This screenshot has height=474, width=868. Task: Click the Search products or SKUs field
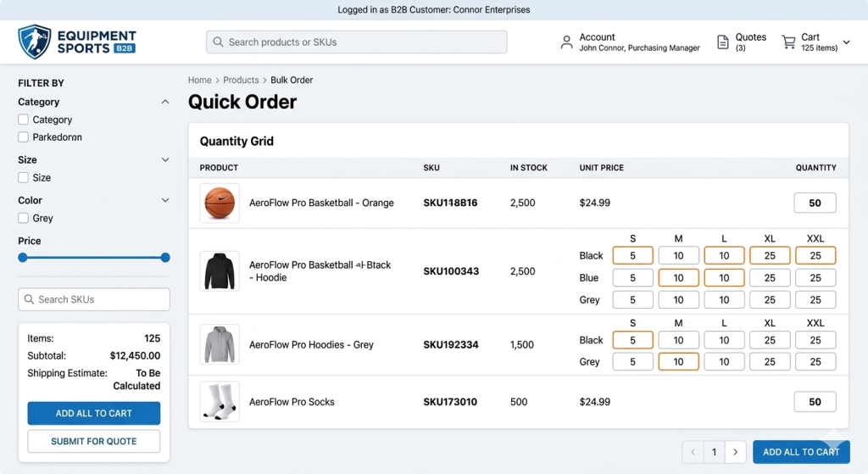click(357, 42)
